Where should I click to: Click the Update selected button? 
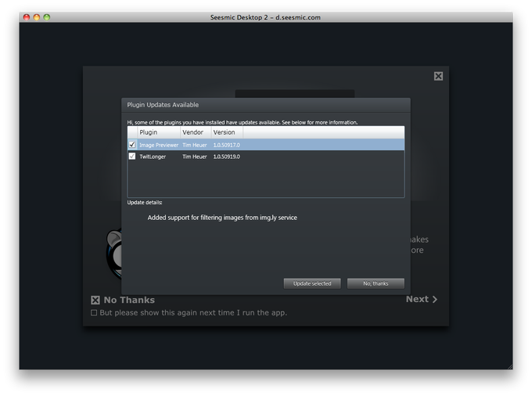[x=312, y=283]
